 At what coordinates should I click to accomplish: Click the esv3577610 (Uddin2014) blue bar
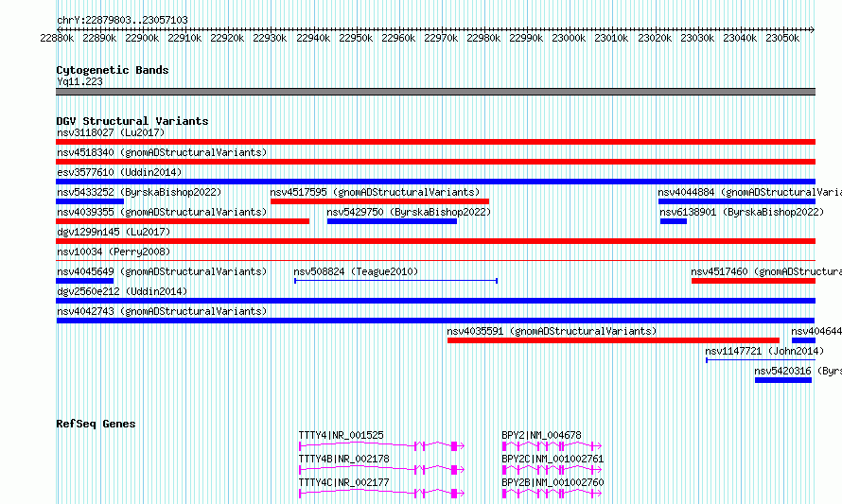(x=435, y=182)
